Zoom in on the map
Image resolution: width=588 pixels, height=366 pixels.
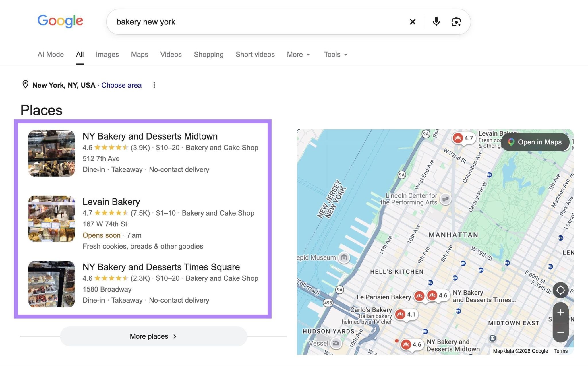point(560,312)
